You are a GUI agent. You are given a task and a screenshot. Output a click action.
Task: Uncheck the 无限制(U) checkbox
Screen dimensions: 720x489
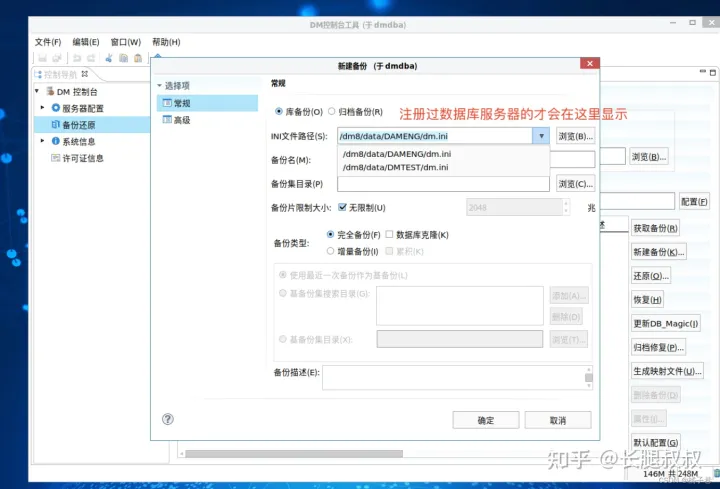click(342, 207)
